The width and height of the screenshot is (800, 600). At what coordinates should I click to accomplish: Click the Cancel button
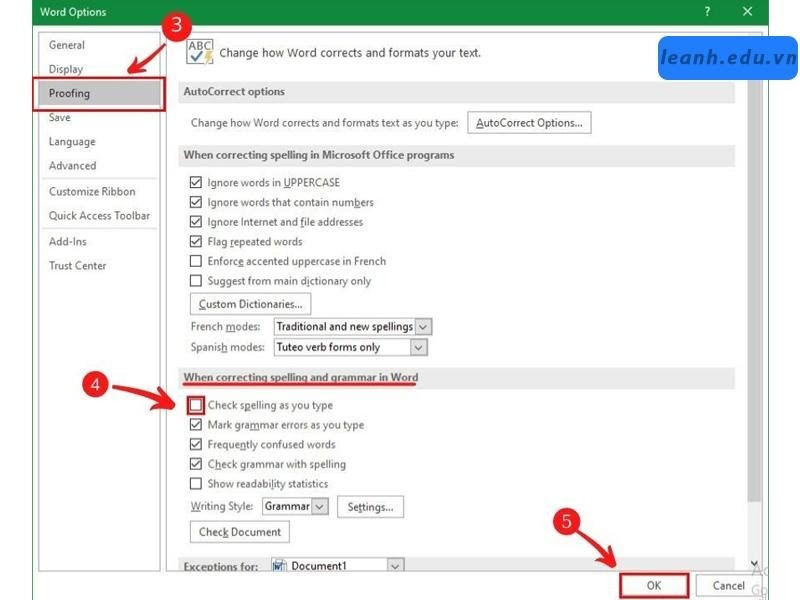728,585
